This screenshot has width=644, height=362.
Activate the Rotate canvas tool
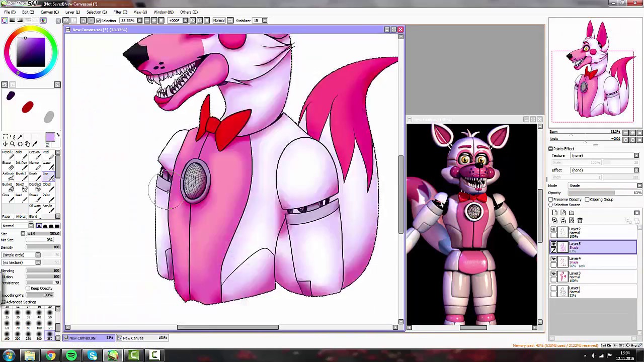pos(20,144)
